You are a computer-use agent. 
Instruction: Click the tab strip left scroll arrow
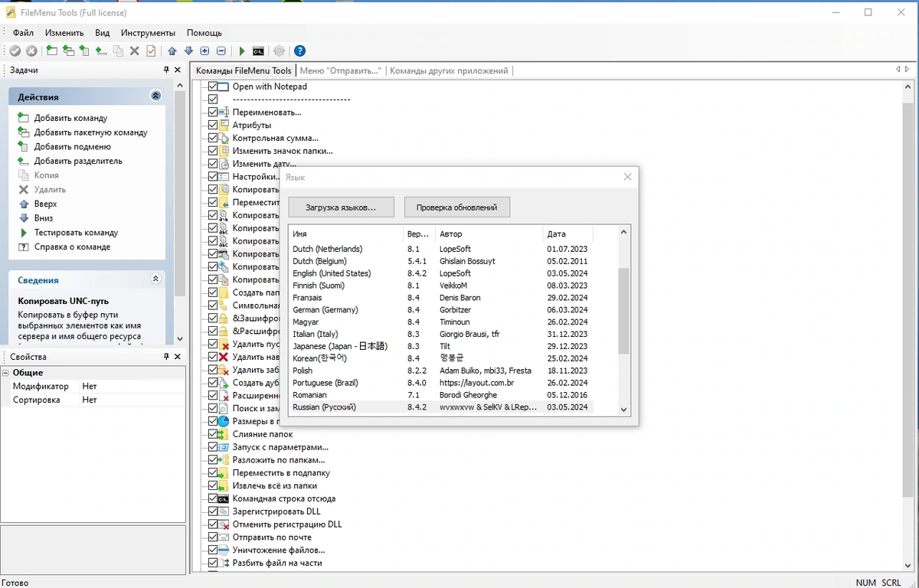(898, 70)
